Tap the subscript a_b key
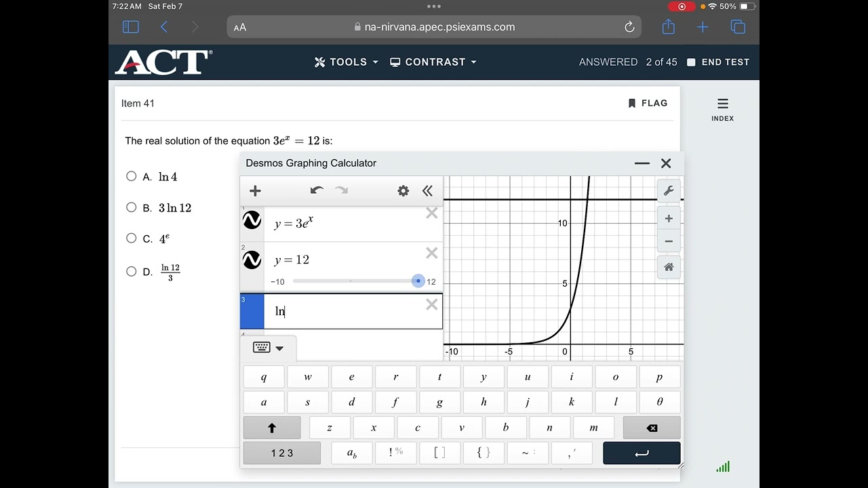The width and height of the screenshot is (868, 488). pyautogui.click(x=352, y=453)
